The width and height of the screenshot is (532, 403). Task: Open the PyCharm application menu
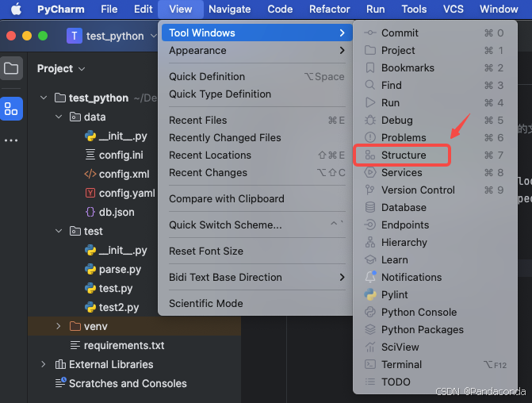61,10
